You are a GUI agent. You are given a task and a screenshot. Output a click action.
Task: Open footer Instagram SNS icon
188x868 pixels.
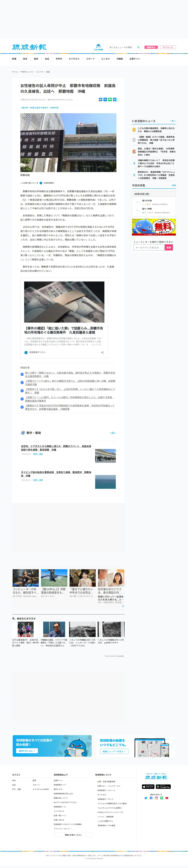coord(156,798)
